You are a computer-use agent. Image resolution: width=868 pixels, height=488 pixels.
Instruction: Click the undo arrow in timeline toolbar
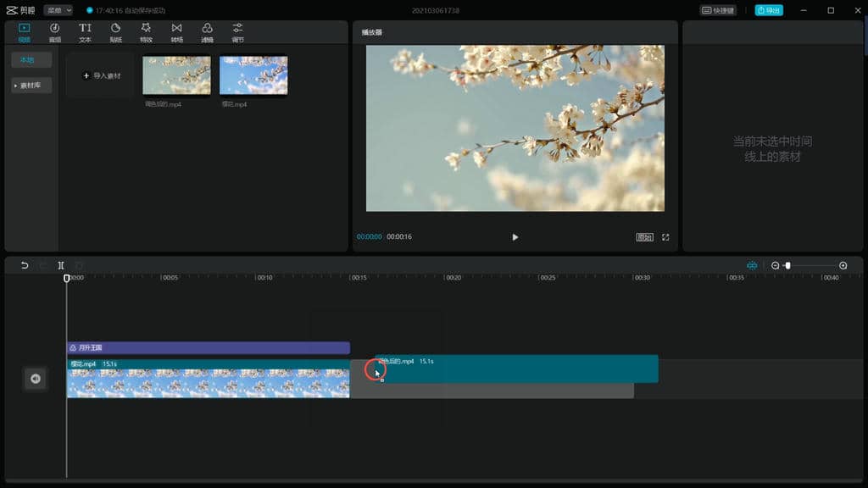pos(25,265)
